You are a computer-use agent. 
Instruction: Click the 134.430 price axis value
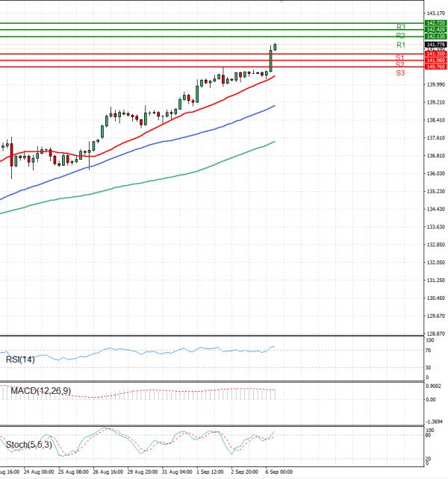(436, 209)
